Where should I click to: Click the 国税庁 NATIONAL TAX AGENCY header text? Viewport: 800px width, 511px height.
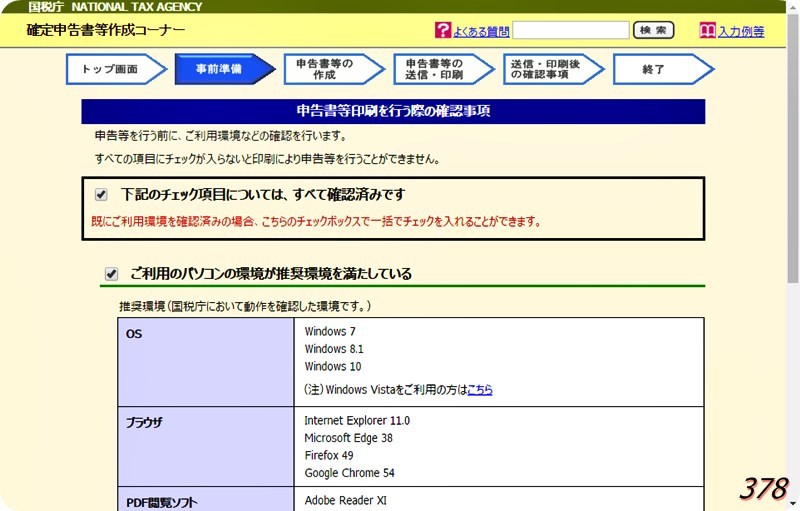click(x=115, y=7)
